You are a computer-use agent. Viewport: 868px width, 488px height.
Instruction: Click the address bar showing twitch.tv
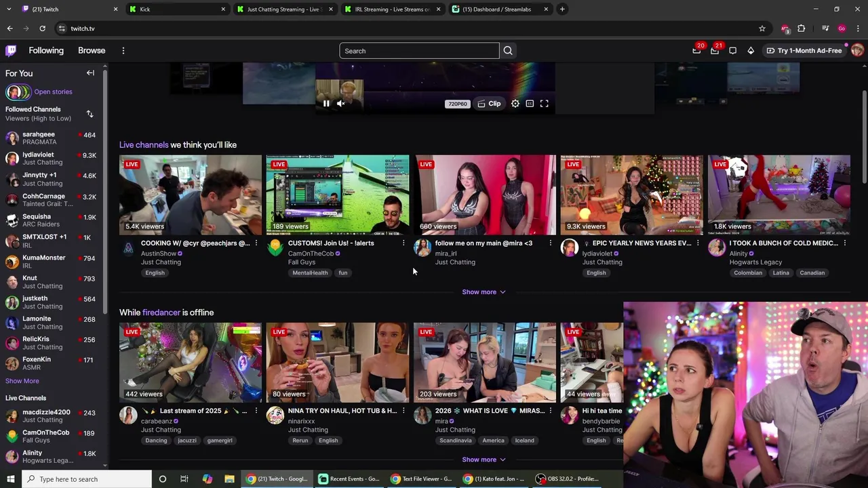coord(407,28)
